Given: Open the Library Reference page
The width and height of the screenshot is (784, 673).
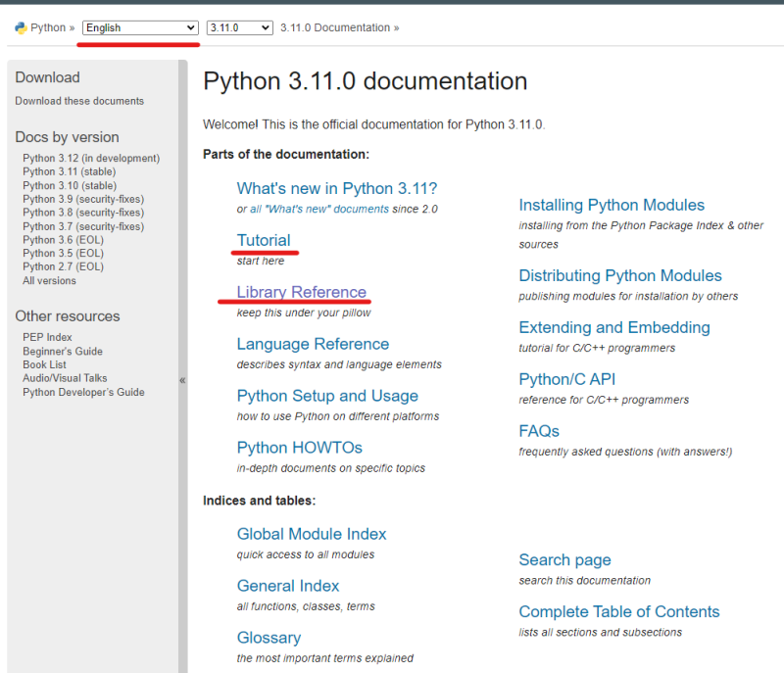Looking at the screenshot, I should pos(301,292).
